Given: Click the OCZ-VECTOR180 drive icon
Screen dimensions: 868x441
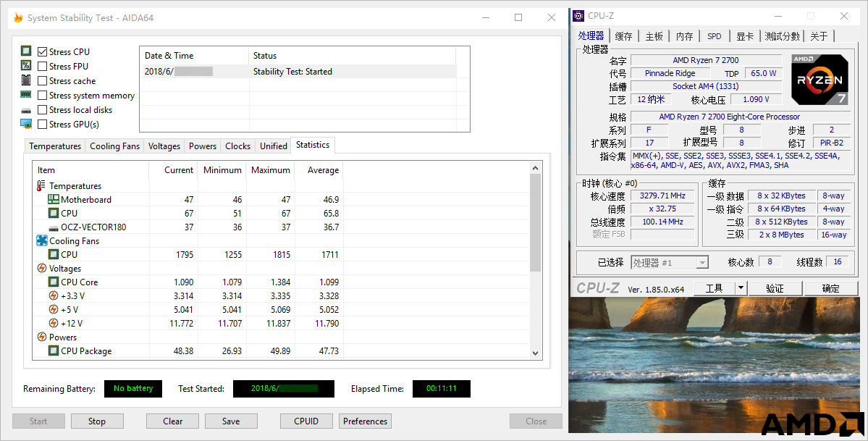Looking at the screenshot, I should [53, 227].
